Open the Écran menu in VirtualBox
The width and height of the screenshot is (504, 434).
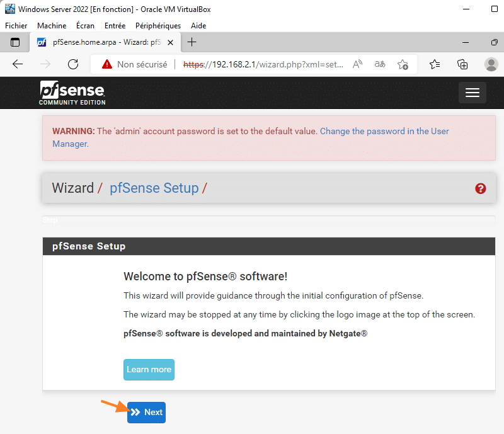pyautogui.click(x=85, y=26)
